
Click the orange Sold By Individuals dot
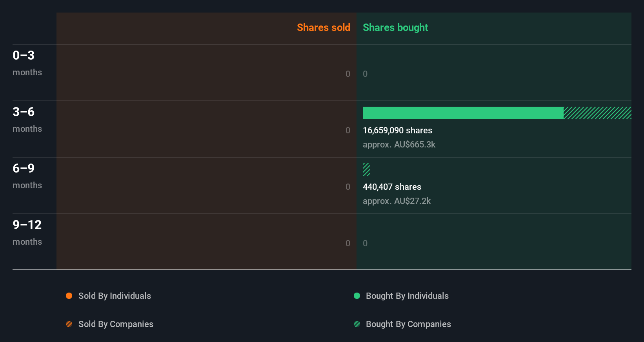[x=69, y=296]
